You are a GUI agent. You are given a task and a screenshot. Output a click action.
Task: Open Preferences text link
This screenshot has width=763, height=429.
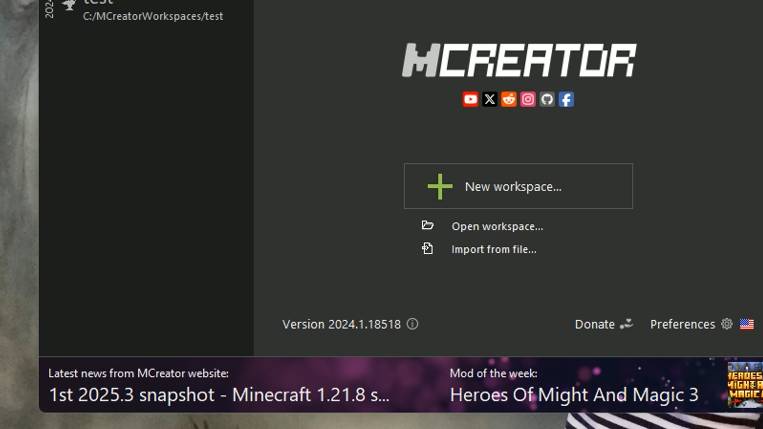point(682,324)
